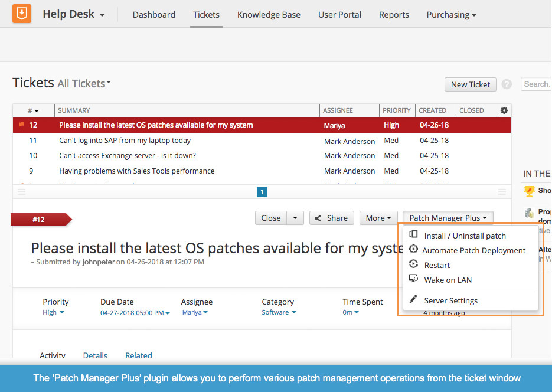Open the More dropdown in the ticket toolbar
The height and width of the screenshot is (392, 552).
(x=378, y=218)
